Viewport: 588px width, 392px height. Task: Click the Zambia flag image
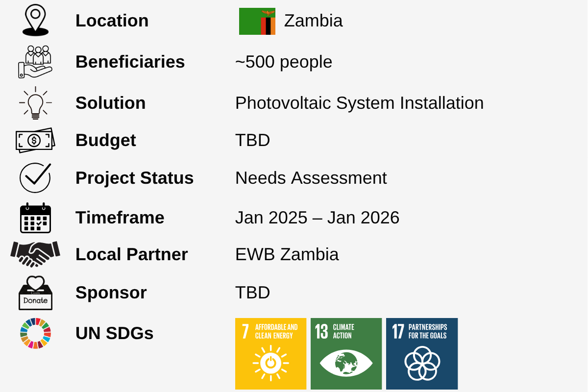pos(257,21)
